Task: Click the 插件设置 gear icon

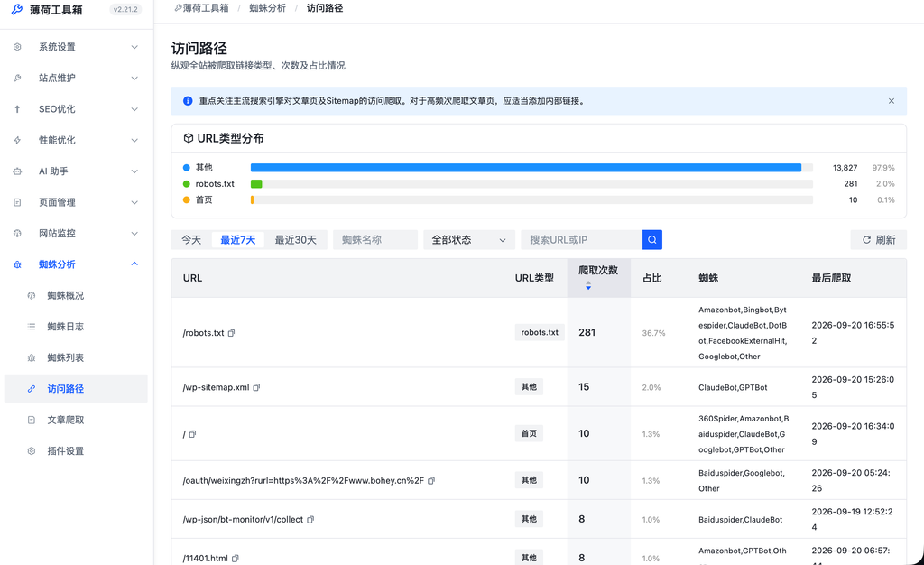Action: 32,451
